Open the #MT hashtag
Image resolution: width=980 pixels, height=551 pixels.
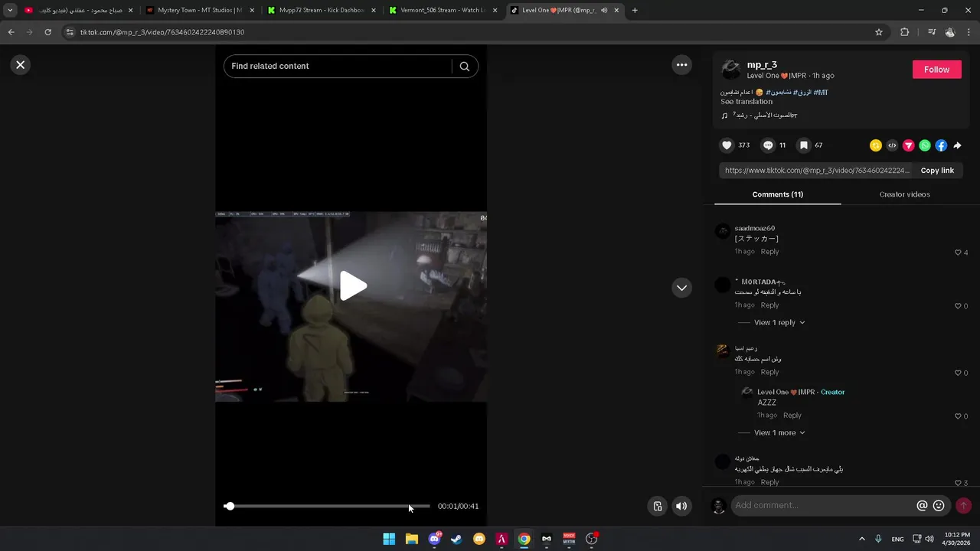pos(821,93)
